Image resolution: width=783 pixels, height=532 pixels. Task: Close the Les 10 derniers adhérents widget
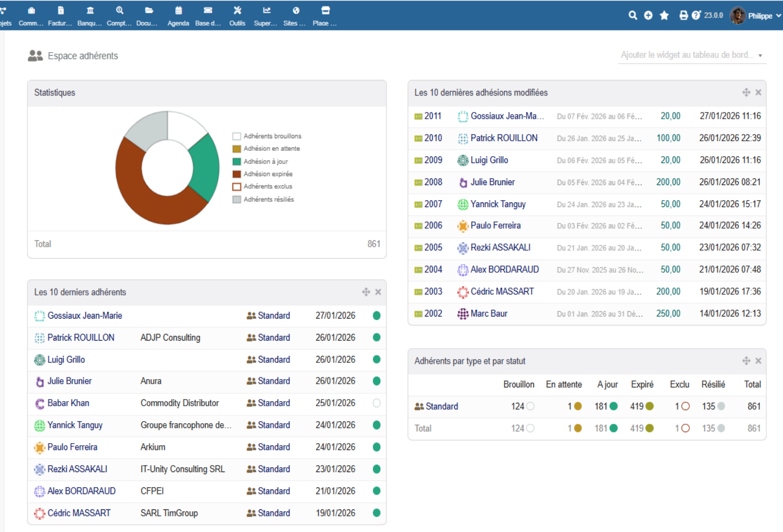378,292
